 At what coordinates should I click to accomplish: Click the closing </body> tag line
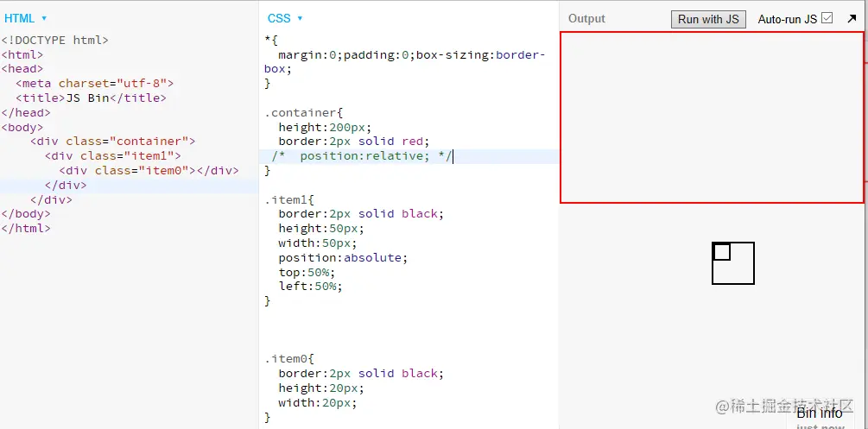(x=26, y=214)
